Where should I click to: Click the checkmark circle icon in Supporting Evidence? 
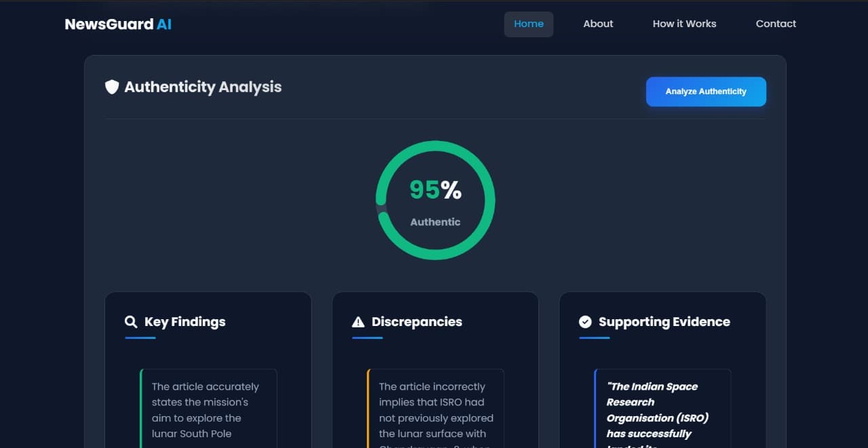(585, 322)
